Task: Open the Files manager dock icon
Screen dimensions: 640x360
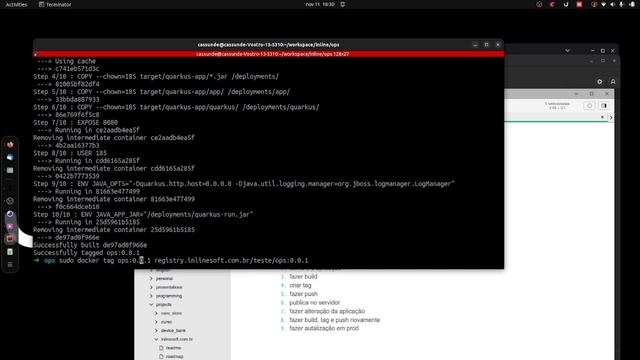Action: point(10,170)
